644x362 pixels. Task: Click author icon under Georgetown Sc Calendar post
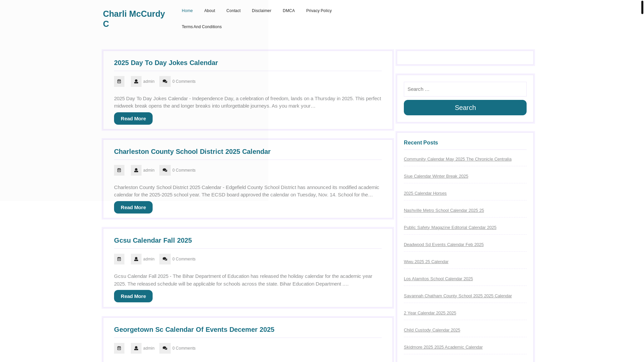pos(136,348)
